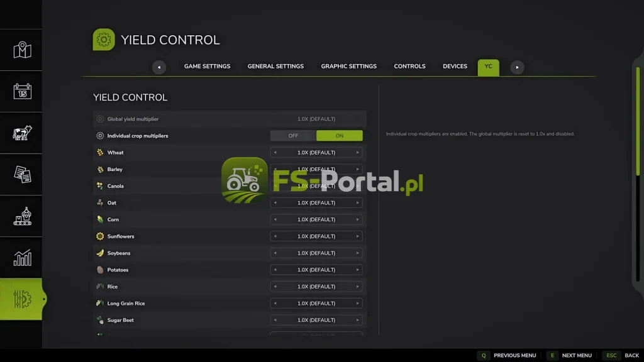Screen dimensions: 644x362
Task: Click the green vertical scrollbar thumb
Action: click(x=638, y=121)
